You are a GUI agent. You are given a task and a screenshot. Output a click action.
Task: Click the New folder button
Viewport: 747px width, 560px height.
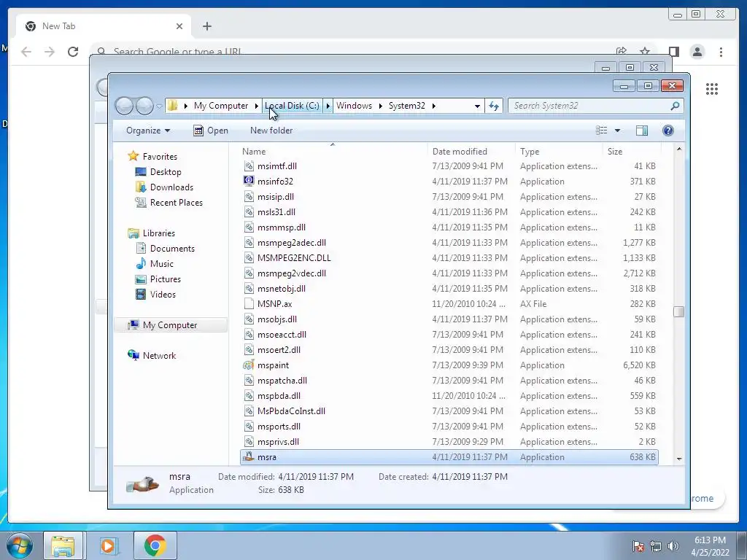tap(271, 131)
